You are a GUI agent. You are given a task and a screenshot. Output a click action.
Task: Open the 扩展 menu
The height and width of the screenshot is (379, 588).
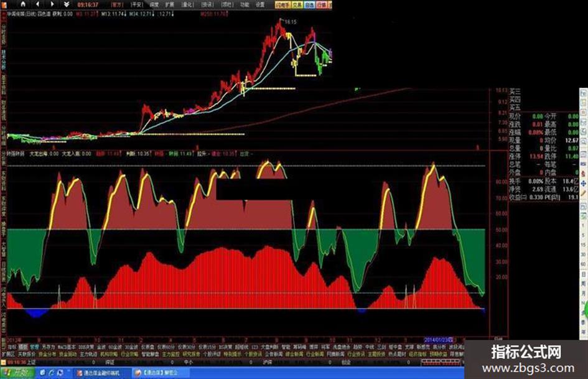[x=169, y=5]
